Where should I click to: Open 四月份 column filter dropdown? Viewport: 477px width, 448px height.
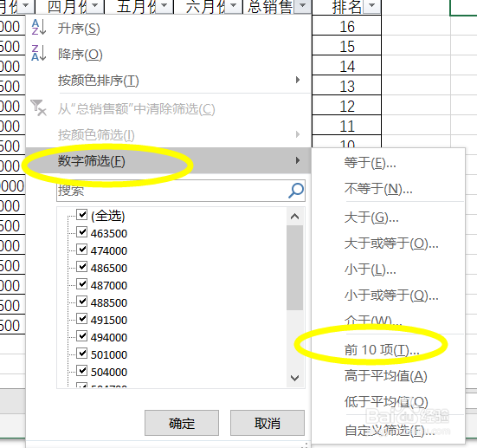click(95, 5)
